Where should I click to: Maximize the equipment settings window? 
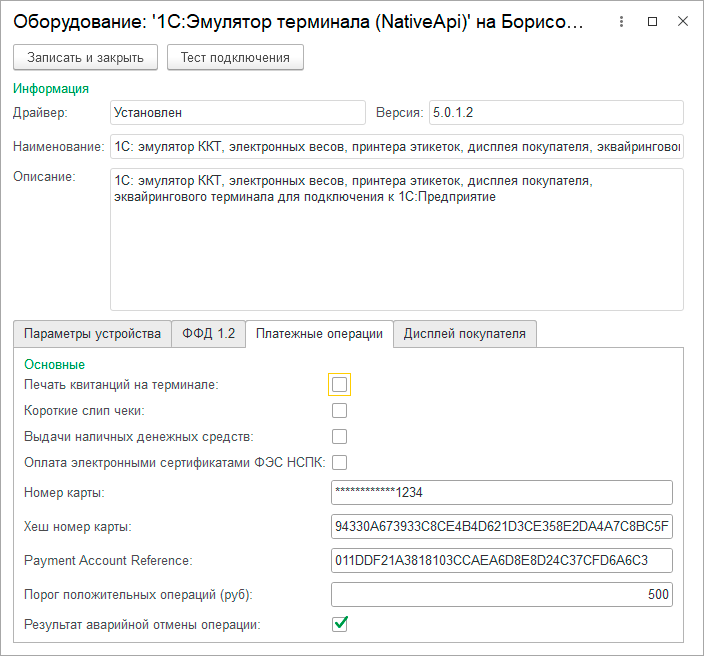coord(652,22)
